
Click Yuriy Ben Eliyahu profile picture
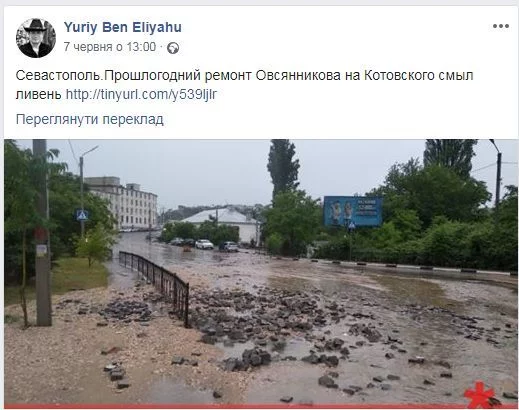[36, 38]
